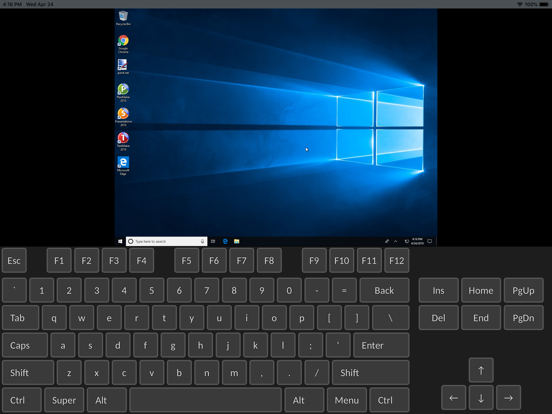Tap the F8 function key
This screenshot has width=552, height=414.
pos(269,261)
